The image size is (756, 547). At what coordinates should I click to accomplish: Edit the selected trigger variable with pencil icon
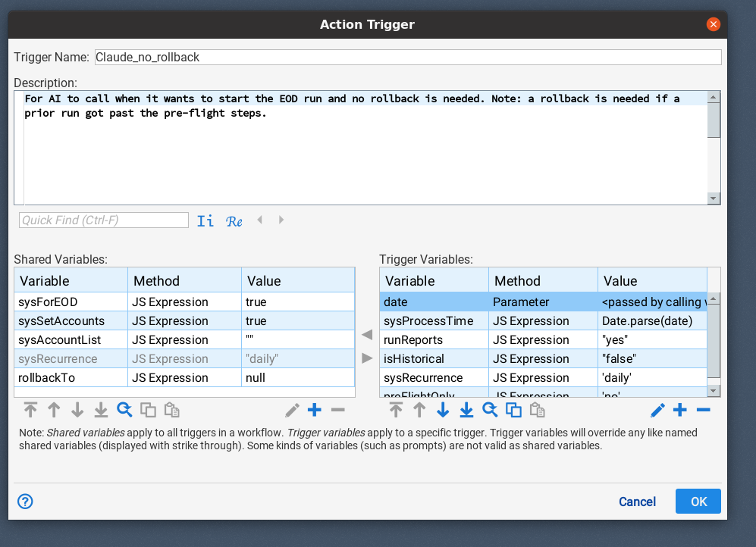657,410
